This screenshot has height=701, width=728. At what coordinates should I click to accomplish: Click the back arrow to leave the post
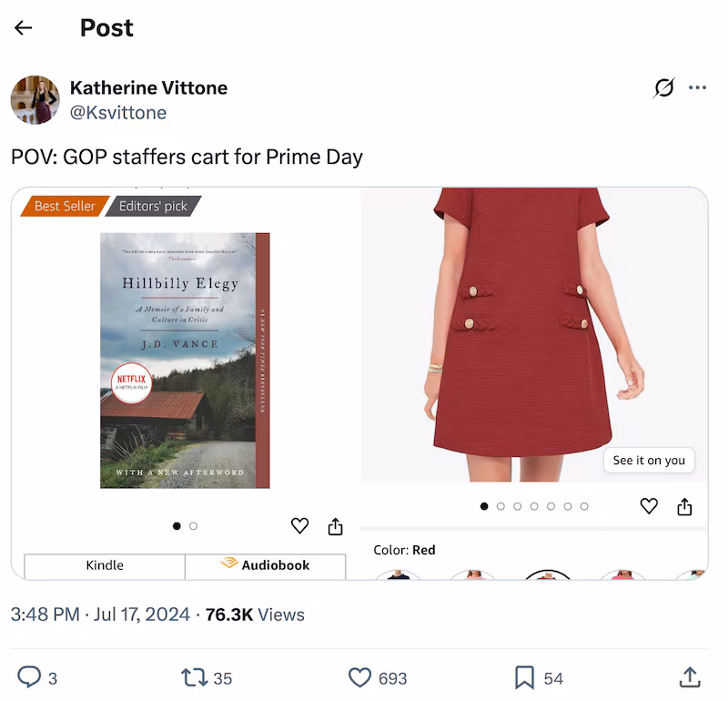pyautogui.click(x=22, y=27)
